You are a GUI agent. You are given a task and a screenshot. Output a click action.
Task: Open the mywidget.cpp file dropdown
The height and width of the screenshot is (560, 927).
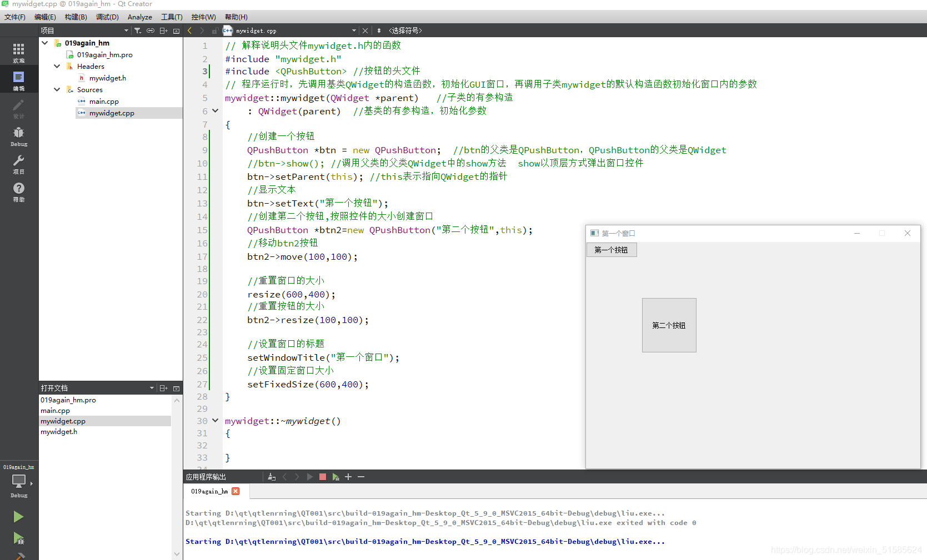[354, 31]
